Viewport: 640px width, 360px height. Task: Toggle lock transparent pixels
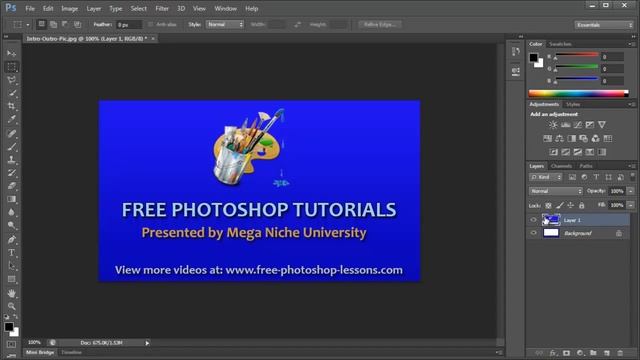tap(548, 205)
